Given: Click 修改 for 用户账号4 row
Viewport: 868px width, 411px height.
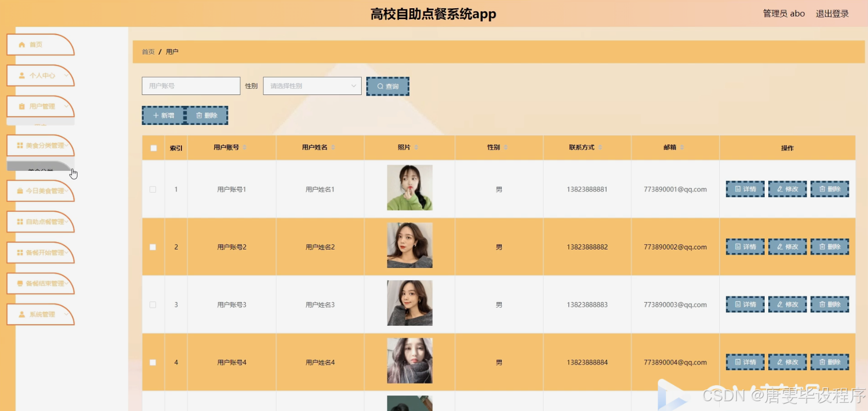Looking at the screenshot, I should 787,362.
